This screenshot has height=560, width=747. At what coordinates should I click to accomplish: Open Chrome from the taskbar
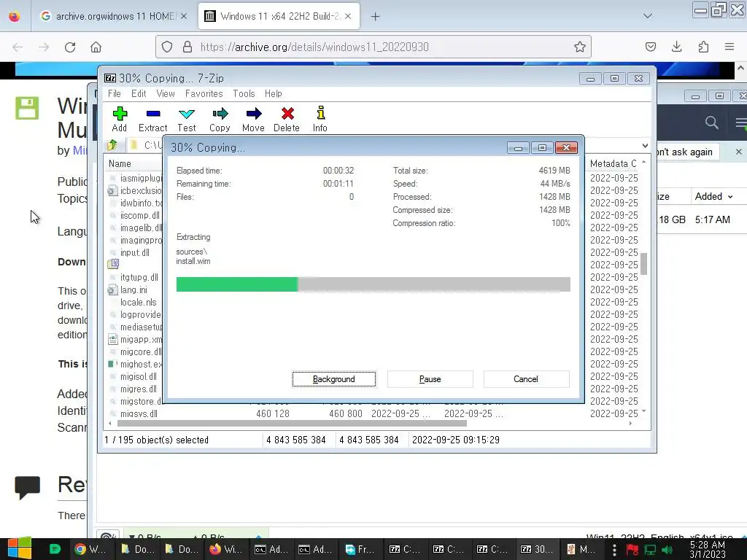[x=90, y=549]
